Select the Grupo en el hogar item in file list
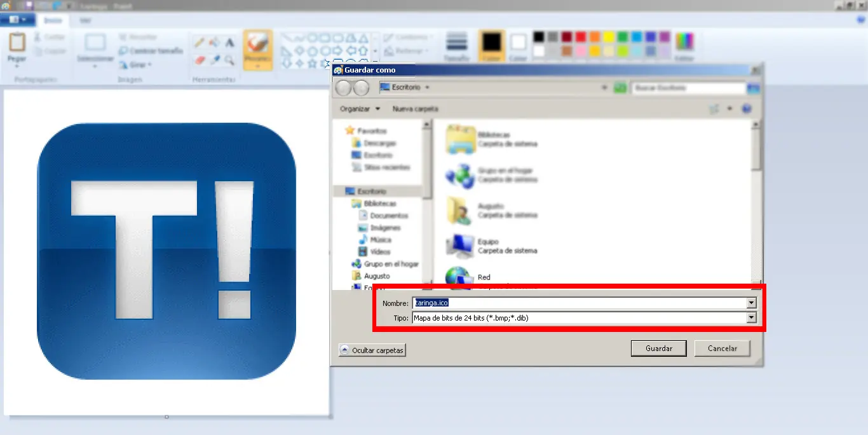868x435 pixels. point(492,175)
